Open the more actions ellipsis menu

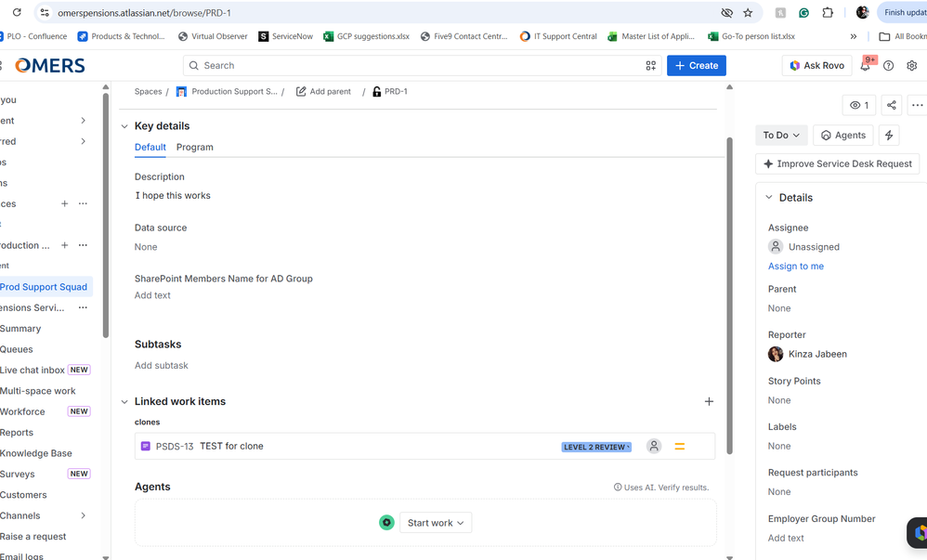pos(917,105)
